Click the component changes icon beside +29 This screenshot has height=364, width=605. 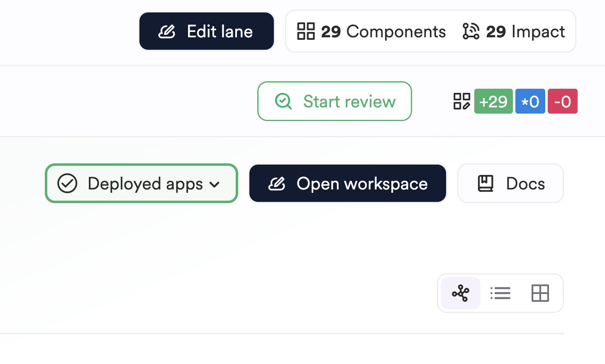462,101
